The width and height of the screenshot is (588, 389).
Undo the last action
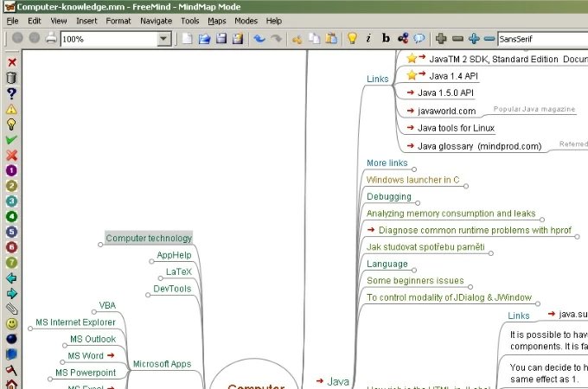(259, 38)
